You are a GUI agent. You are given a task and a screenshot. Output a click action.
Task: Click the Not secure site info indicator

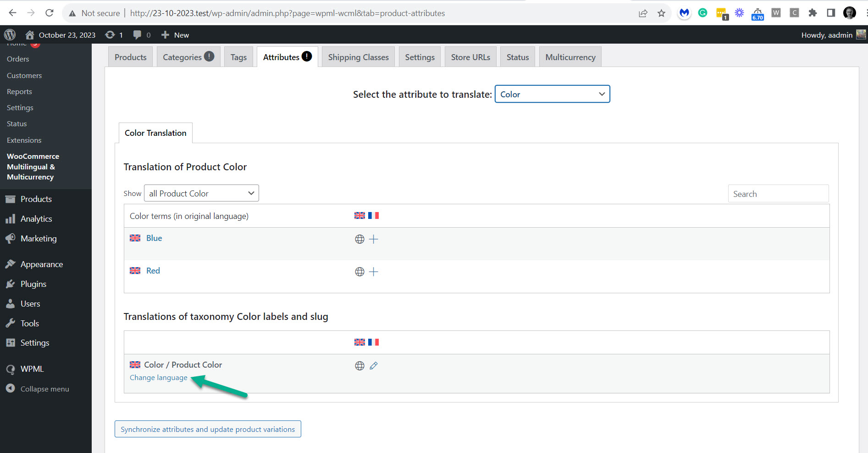(x=94, y=13)
